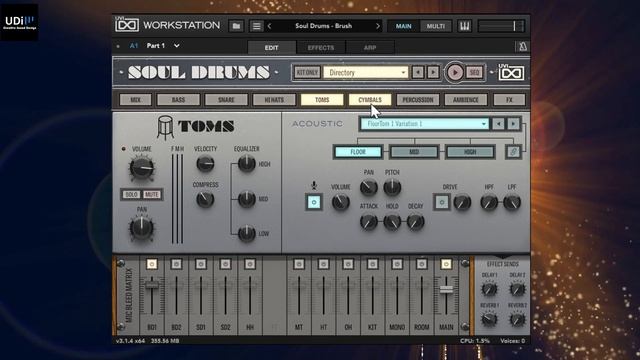The height and width of the screenshot is (360, 640).
Task: Open the FloorTom 1 Variation 1 dropdown
Action: point(424,124)
